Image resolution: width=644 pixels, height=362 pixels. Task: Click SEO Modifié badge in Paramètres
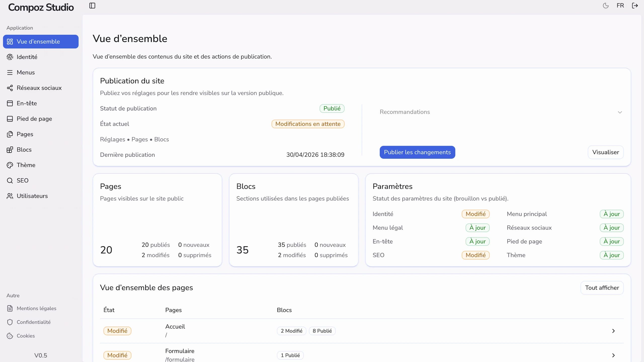click(475, 255)
